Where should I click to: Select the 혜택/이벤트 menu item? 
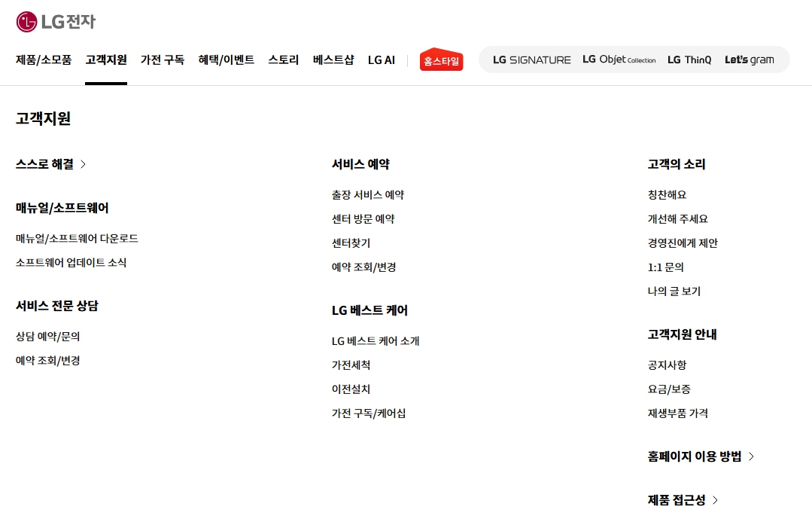click(226, 60)
